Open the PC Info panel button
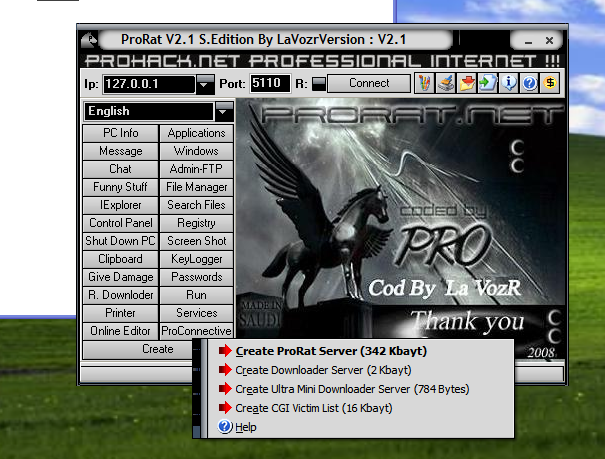The height and width of the screenshot is (459, 605). point(121,133)
